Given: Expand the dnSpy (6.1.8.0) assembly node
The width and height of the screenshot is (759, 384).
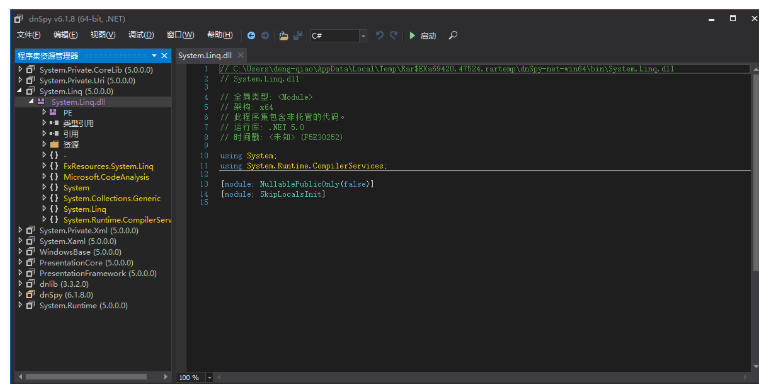Looking at the screenshot, I should (20, 294).
